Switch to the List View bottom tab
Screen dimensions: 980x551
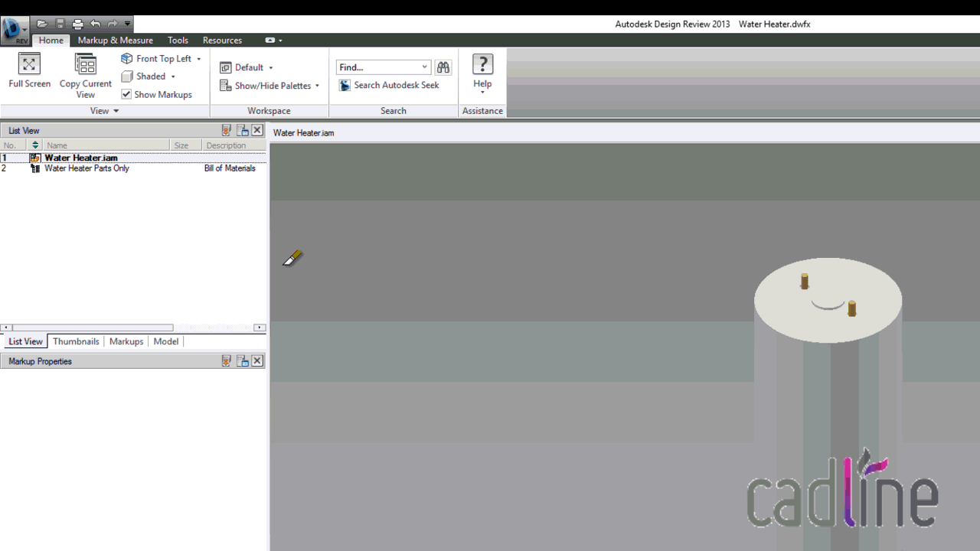pyautogui.click(x=25, y=341)
